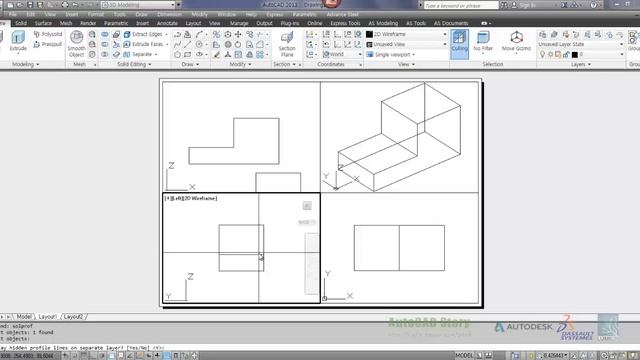This screenshot has width=640, height=360.
Task: Click the Smooth Object mesh tool
Action: click(76, 43)
